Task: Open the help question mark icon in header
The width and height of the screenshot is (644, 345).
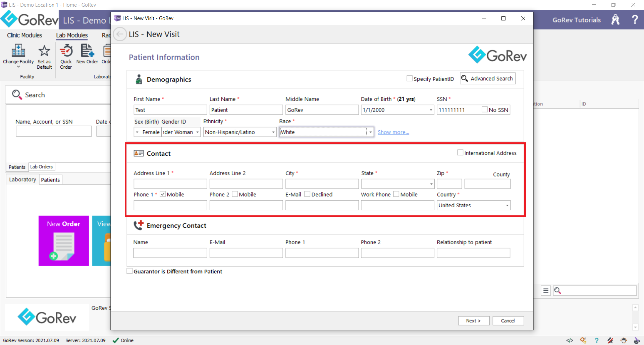Action: tap(635, 19)
